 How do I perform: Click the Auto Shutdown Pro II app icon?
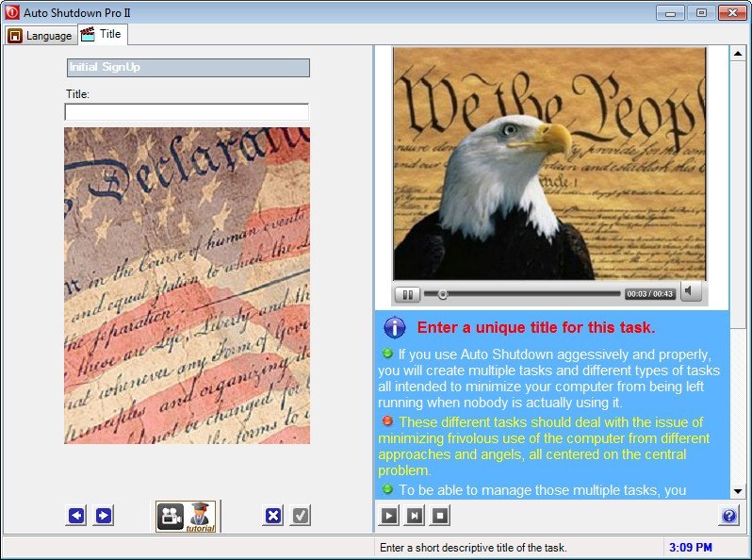12,12
